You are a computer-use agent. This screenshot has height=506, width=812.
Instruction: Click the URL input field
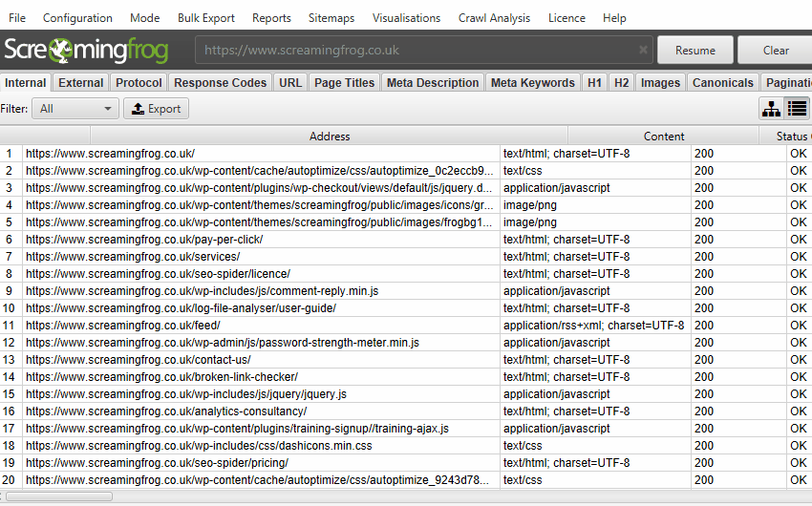416,51
